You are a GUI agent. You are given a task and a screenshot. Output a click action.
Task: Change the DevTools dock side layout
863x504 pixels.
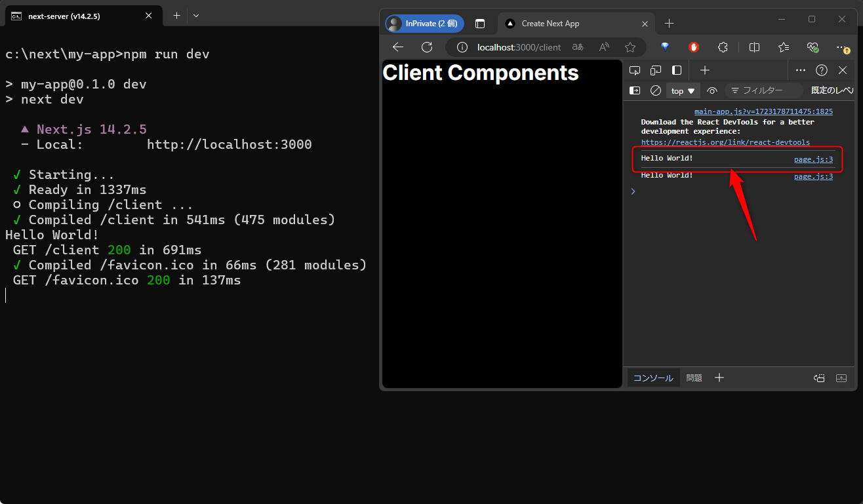click(677, 70)
